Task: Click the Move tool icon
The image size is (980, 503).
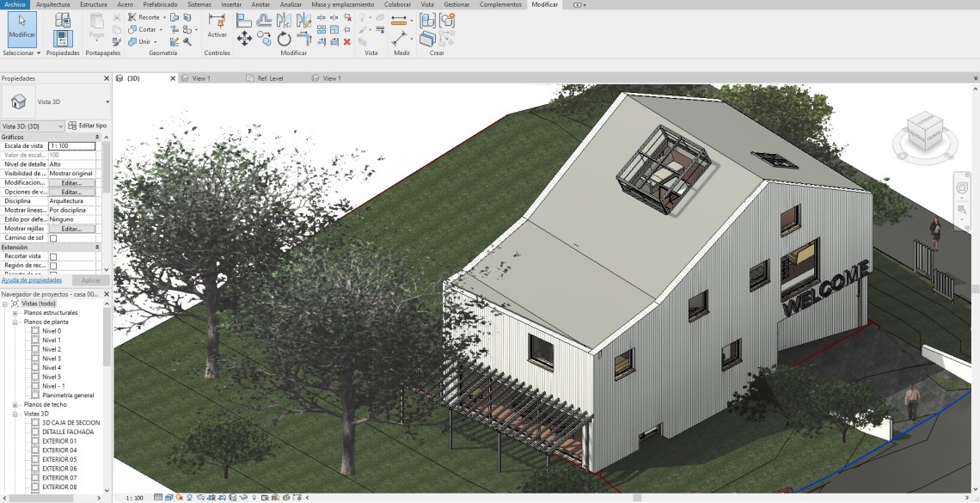Action: pyautogui.click(x=244, y=39)
